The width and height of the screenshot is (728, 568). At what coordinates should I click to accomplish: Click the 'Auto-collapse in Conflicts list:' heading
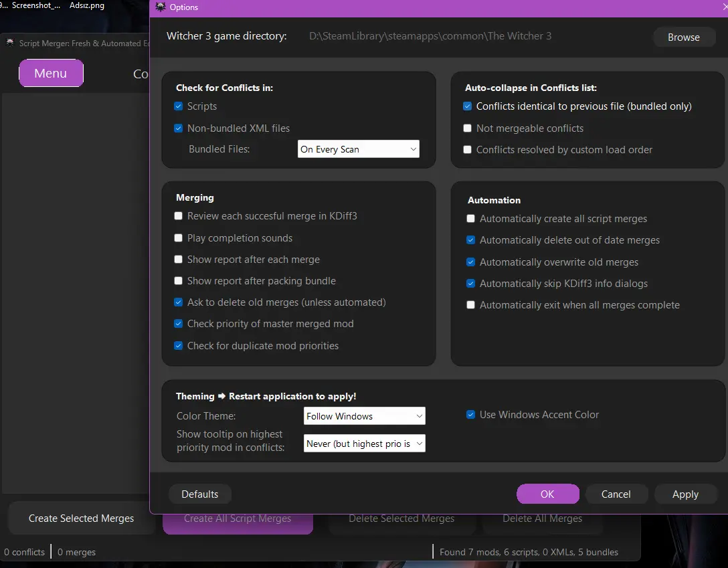pos(531,88)
